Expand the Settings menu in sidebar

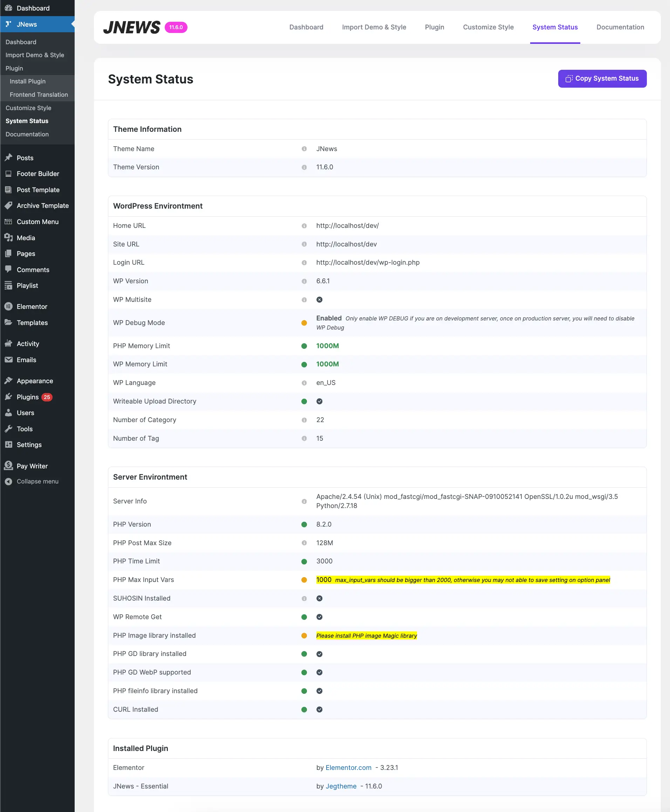[x=29, y=445]
